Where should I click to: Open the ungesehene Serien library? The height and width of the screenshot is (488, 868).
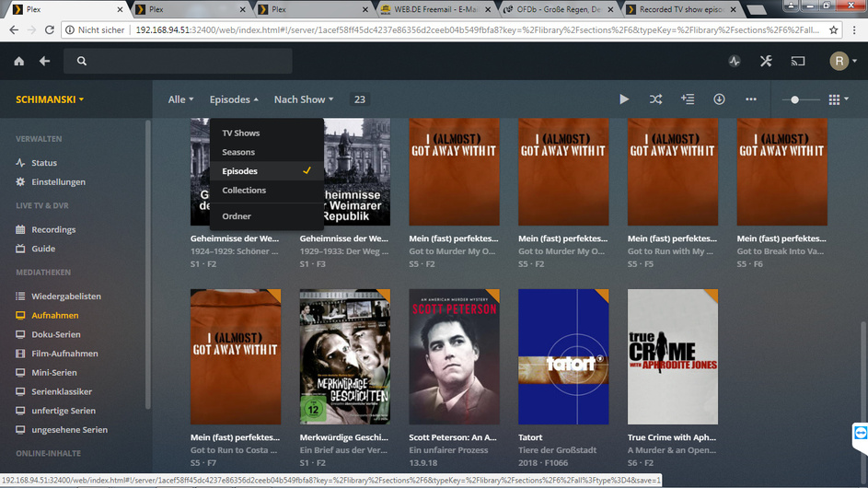point(69,430)
